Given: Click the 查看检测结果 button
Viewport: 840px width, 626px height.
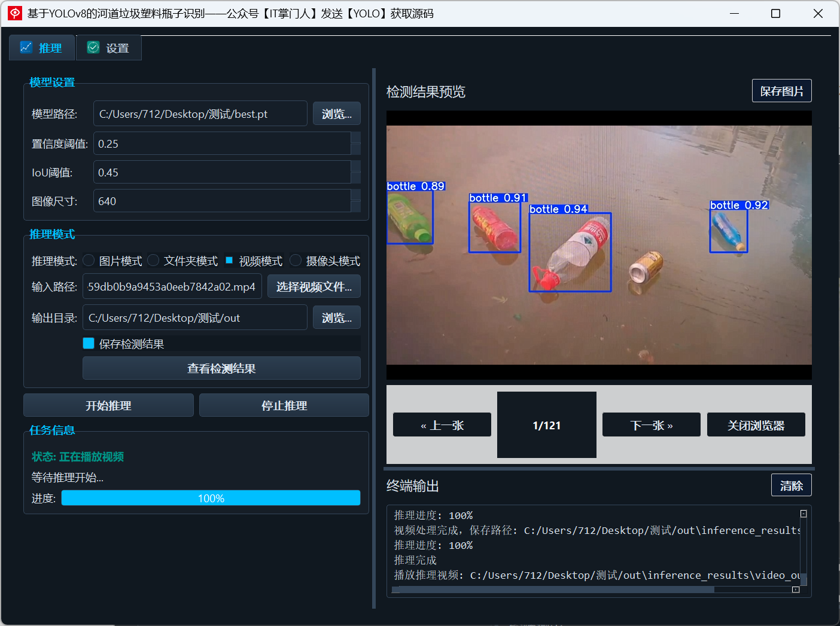Looking at the screenshot, I should pos(221,368).
